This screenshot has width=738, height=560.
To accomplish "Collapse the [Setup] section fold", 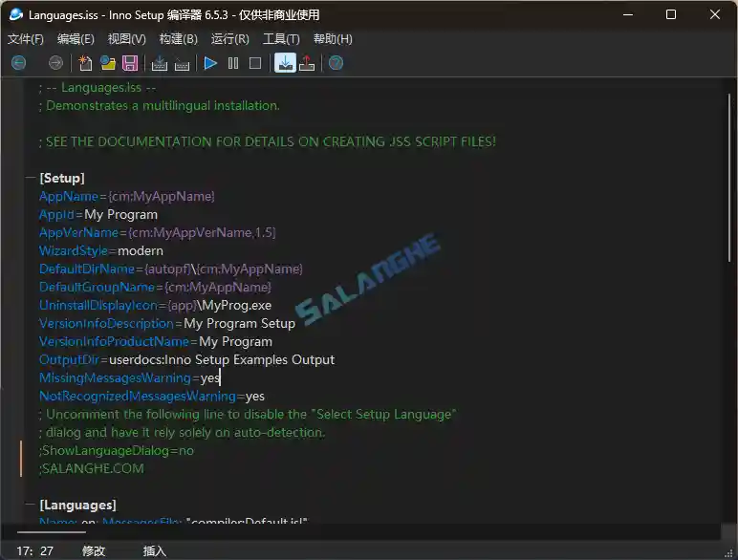I will tap(31, 178).
